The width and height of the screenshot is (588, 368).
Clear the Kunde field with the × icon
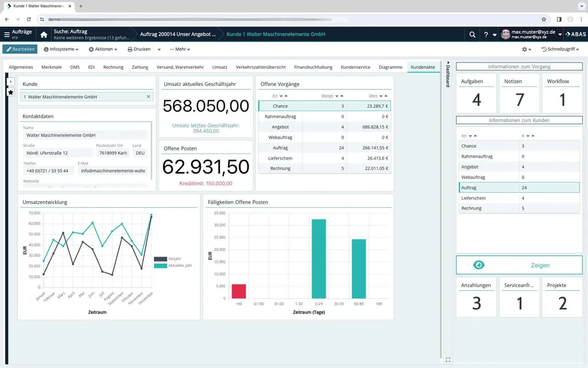pyautogui.click(x=149, y=96)
